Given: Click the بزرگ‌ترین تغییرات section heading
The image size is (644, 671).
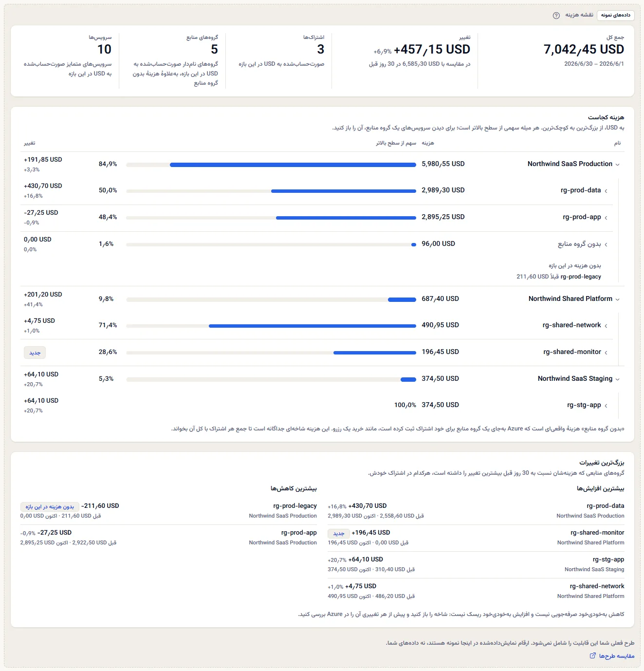Looking at the screenshot, I should pos(602,463).
